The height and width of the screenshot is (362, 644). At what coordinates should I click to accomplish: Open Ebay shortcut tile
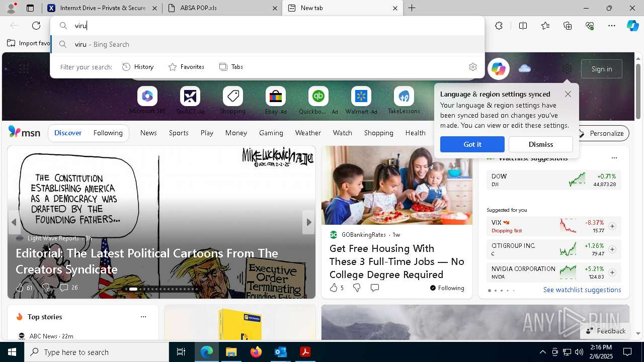(x=275, y=101)
